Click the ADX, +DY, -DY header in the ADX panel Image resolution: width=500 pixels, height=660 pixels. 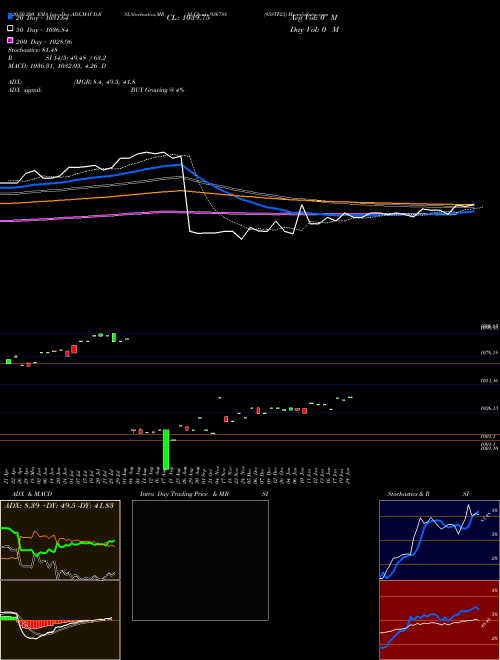[x=59, y=505]
